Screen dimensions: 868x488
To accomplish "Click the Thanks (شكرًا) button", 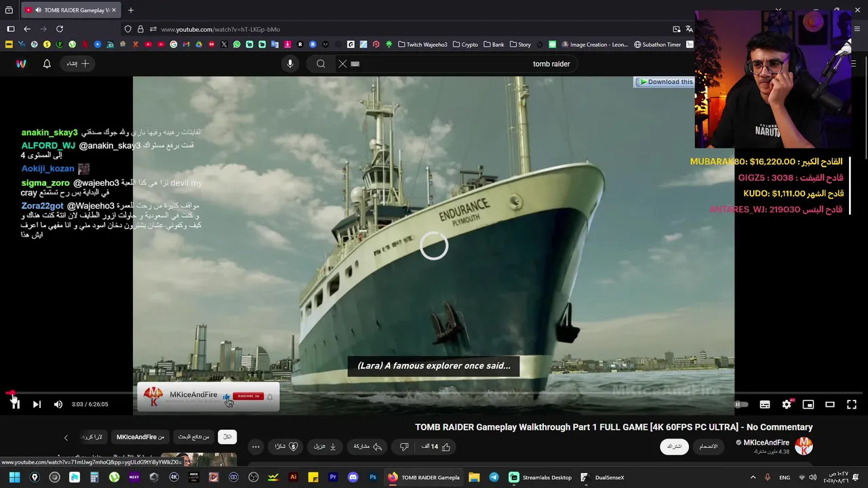I will click(286, 447).
